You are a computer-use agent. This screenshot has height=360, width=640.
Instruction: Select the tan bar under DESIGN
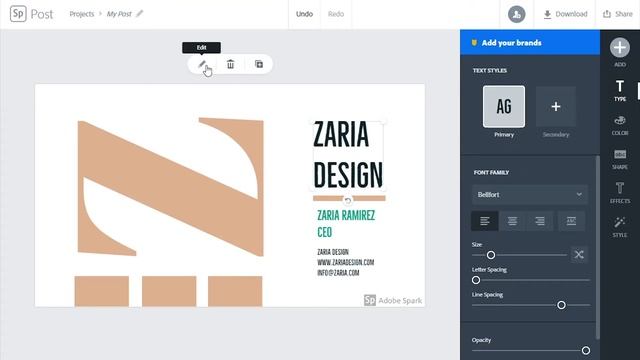[x=349, y=198]
